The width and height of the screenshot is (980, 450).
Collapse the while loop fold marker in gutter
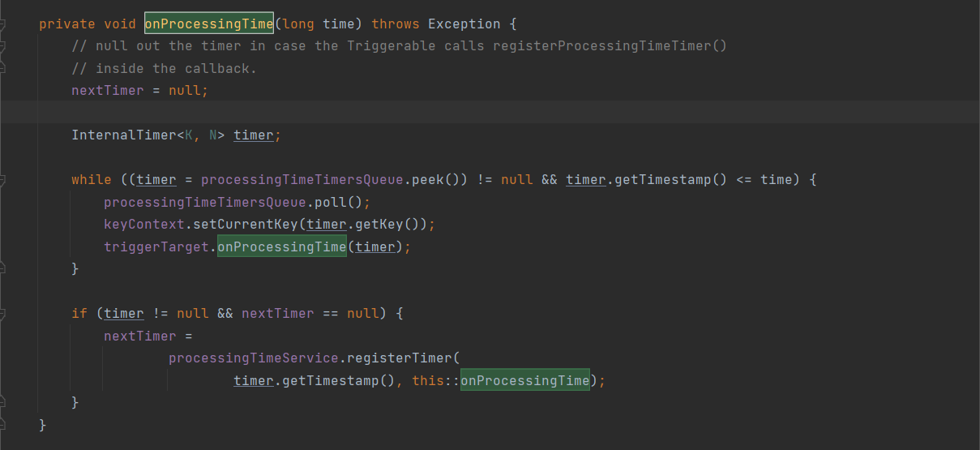tap(2, 179)
